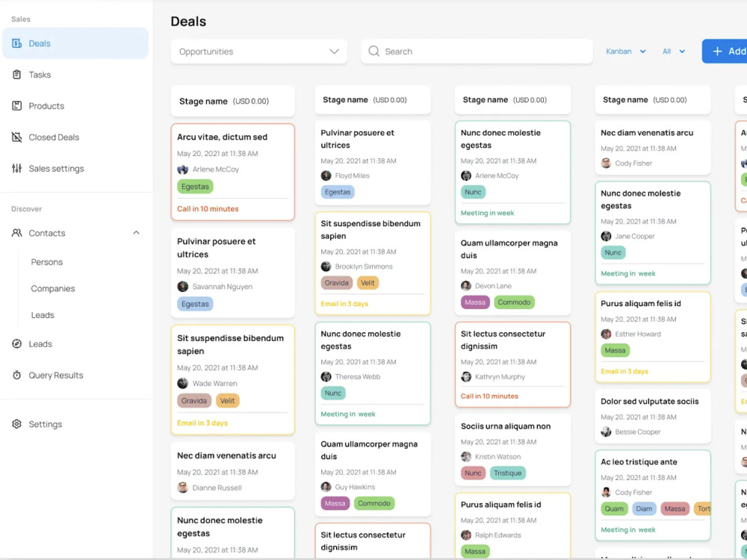Click Gravida tag on Wade Warren card
This screenshot has height=560, width=747.
click(x=194, y=401)
